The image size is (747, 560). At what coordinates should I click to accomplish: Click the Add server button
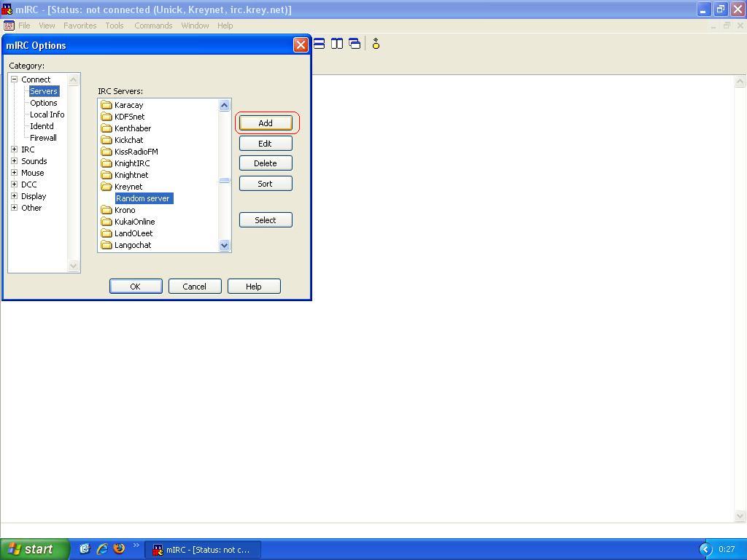(x=266, y=122)
